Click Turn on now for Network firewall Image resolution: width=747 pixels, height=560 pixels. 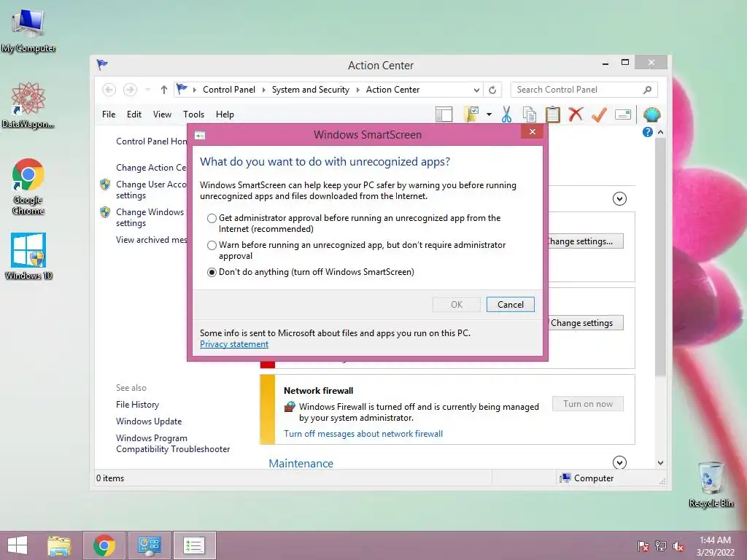click(x=588, y=404)
